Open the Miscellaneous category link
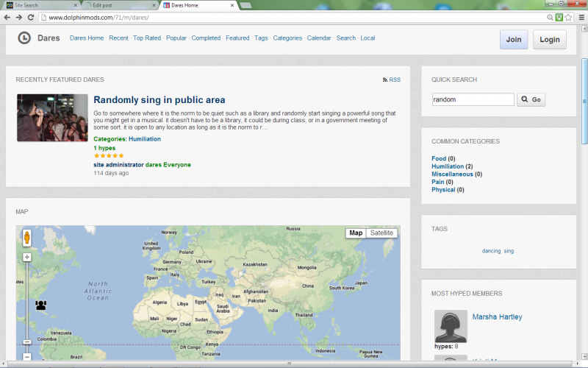Viewport: 588px width, 368px height. [452, 174]
